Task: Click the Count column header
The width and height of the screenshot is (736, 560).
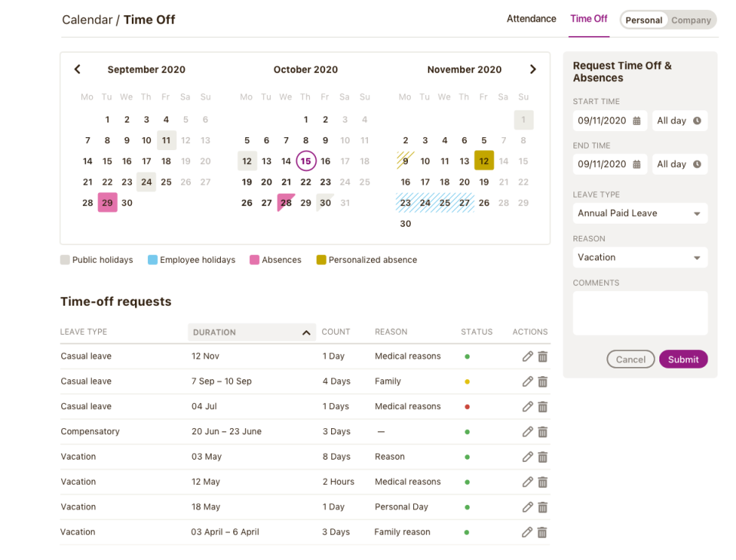Action: coord(336,332)
